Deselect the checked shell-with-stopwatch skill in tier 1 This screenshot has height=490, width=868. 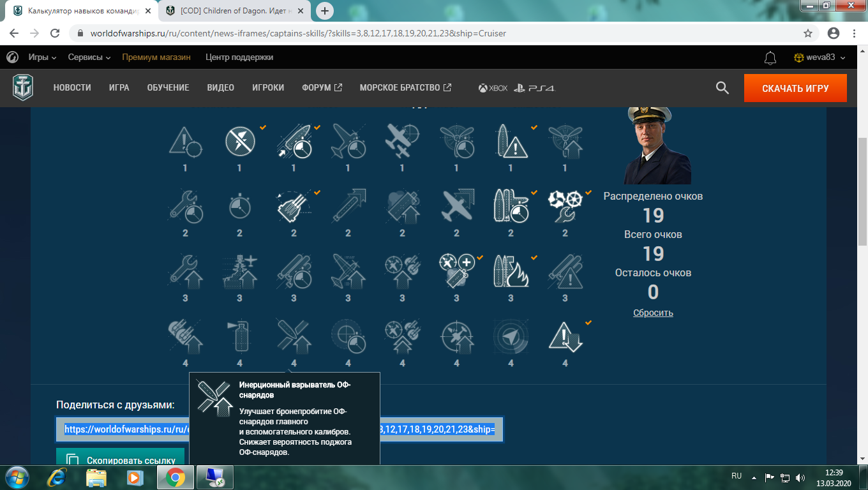294,141
